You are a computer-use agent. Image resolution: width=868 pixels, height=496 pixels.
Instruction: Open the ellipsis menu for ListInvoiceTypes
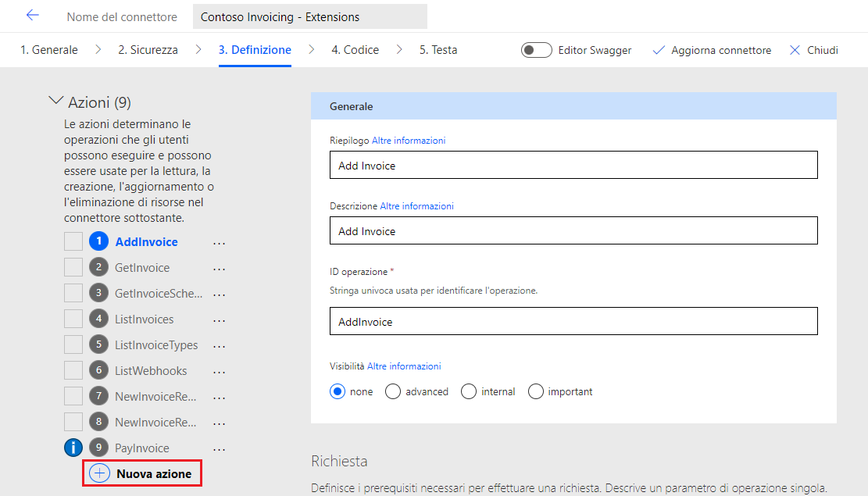220,346
